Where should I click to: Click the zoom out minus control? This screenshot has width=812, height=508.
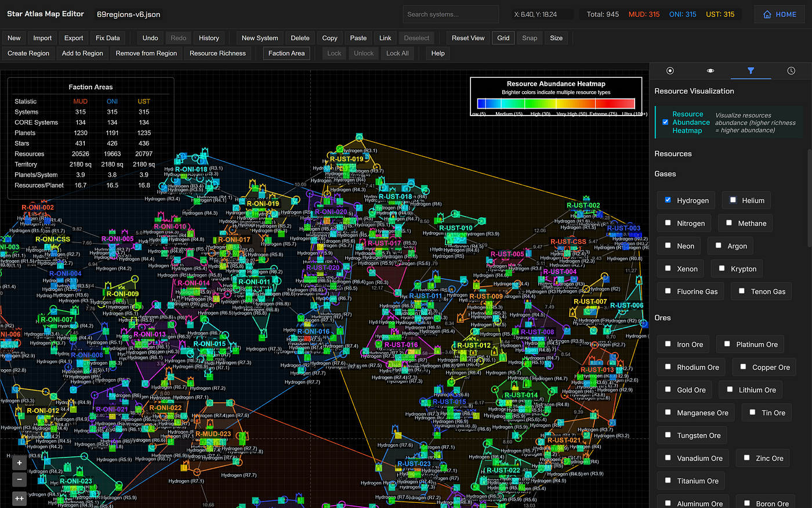[x=19, y=480]
